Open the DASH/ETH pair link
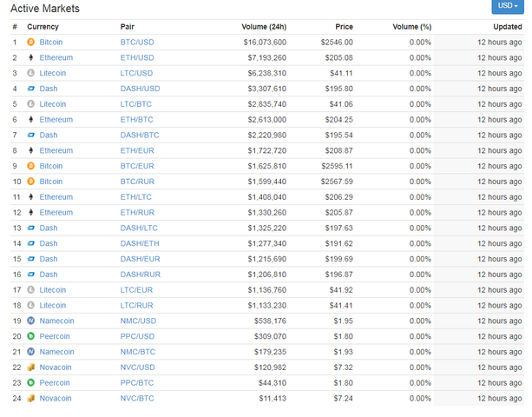 click(140, 243)
